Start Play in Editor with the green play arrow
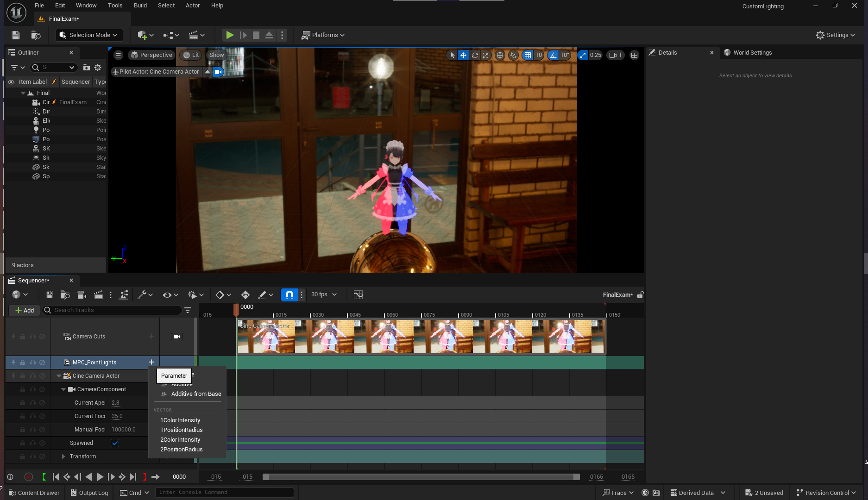The width and height of the screenshot is (868, 500). [x=230, y=35]
